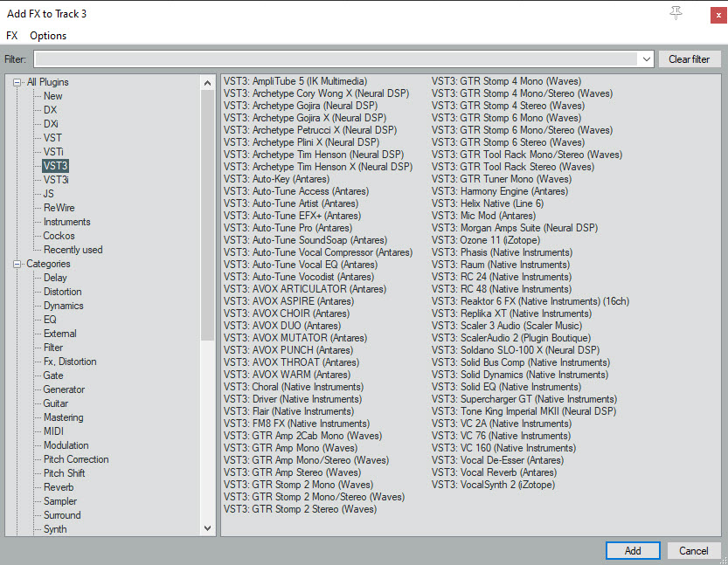Select AmpliTube 5 (IK Multimedia) plugin
This screenshot has width=728, height=565.
pos(295,81)
